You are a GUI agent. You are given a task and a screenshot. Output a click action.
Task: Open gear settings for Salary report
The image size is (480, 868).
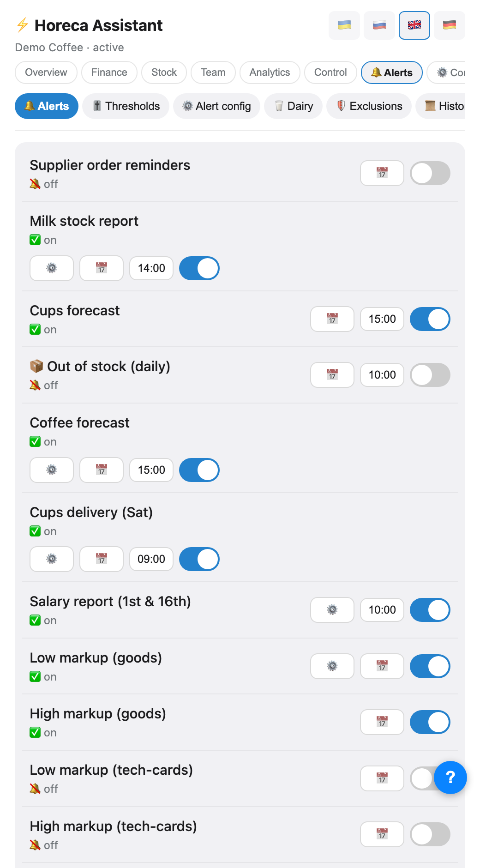[x=332, y=610]
